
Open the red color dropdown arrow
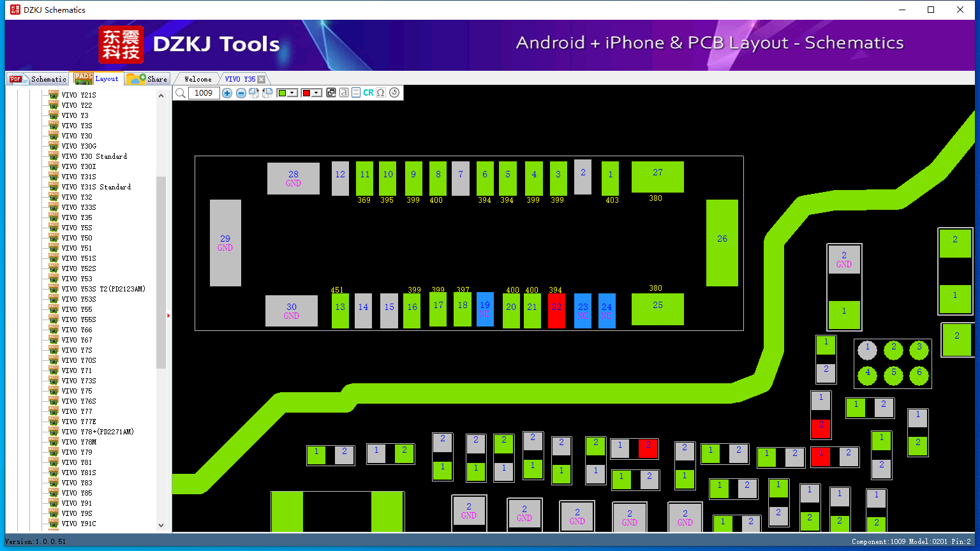(316, 93)
